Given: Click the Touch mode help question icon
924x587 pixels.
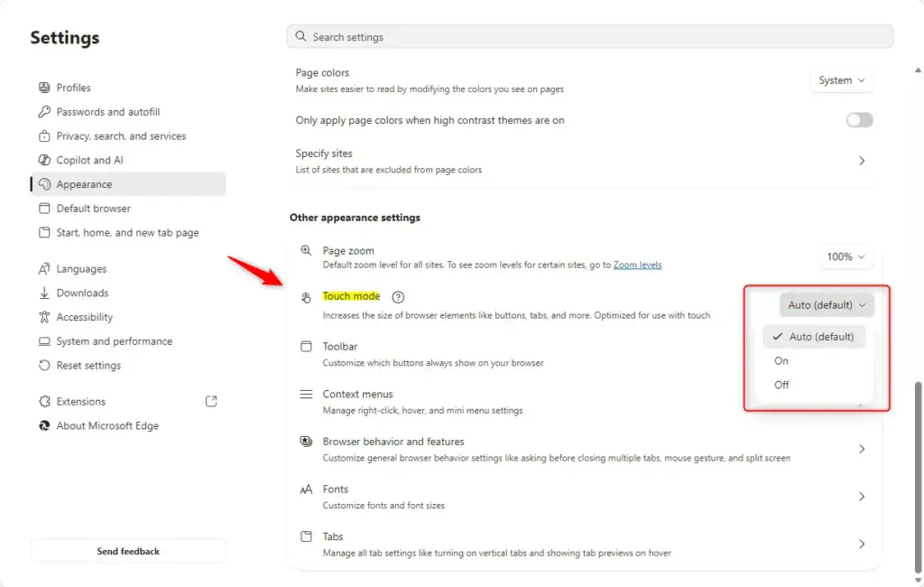Looking at the screenshot, I should (x=398, y=297).
